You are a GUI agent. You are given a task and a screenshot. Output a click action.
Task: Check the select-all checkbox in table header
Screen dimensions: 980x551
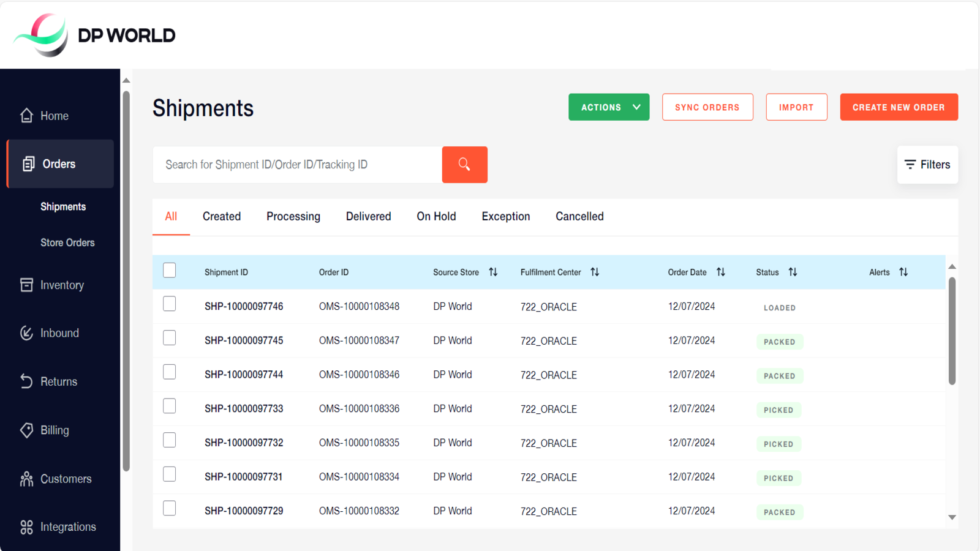point(169,269)
